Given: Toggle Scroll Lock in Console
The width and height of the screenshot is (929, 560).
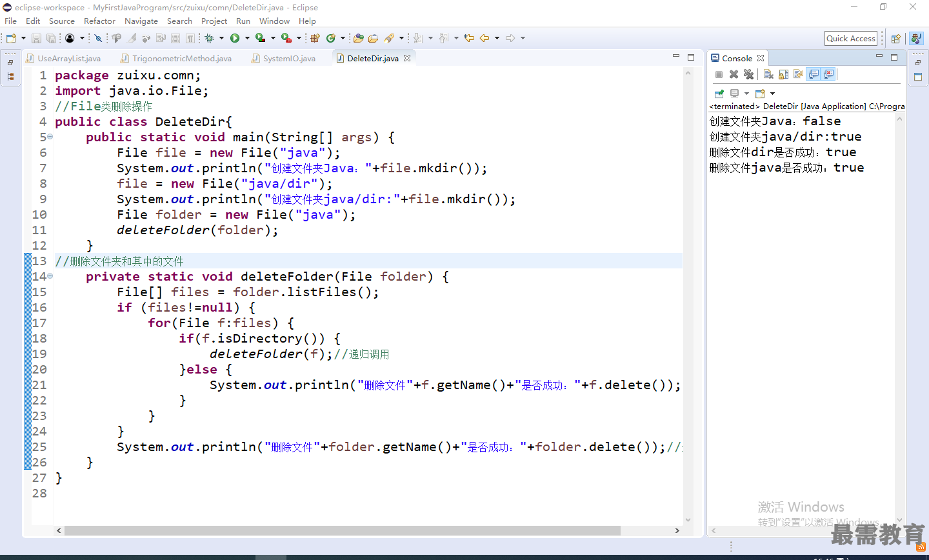Looking at the screenshot, I should (x=783, y=74).
